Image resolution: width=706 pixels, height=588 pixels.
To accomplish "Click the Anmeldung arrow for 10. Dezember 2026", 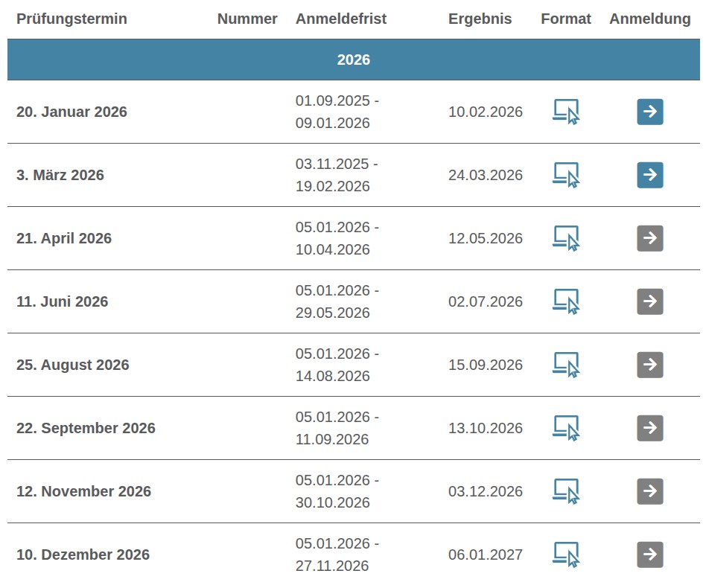I will coord(649,555).
